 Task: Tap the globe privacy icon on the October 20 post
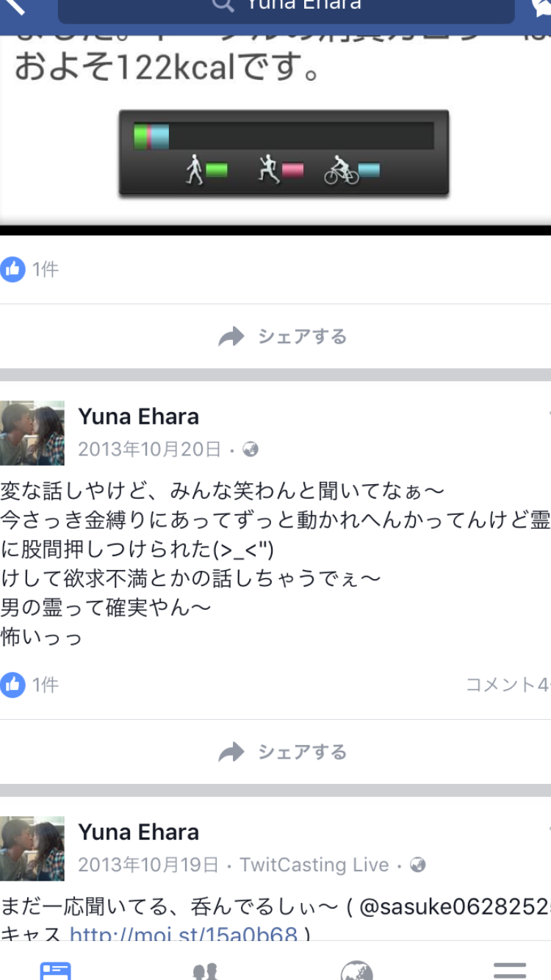click(251, 449)
